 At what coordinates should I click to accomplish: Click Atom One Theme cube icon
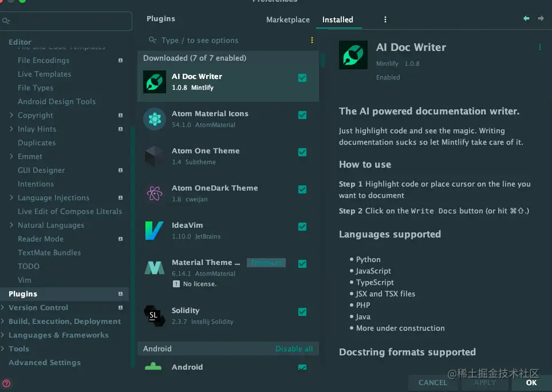pos(155,156)
